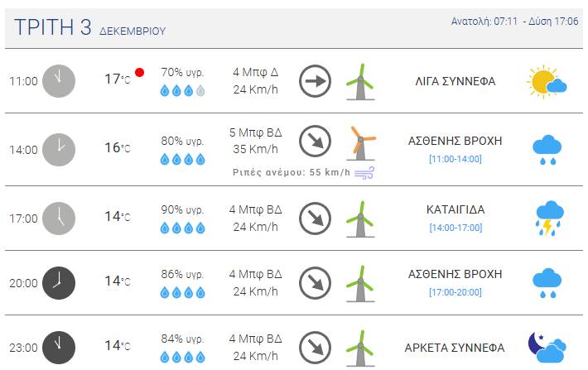
Task: Click the rain cloud icon at 14:00
Action: (x=547, y=150)
